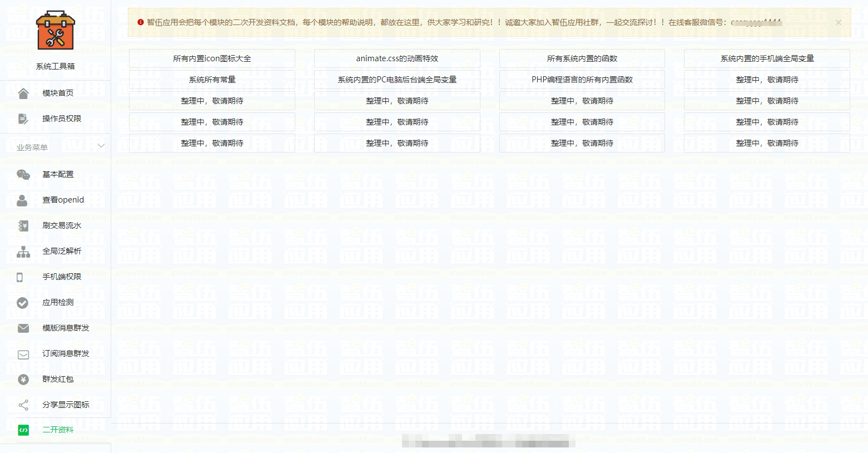Collapse the 业务菜单 section chevron
This screenshot has width=868, height=453.
101,145
